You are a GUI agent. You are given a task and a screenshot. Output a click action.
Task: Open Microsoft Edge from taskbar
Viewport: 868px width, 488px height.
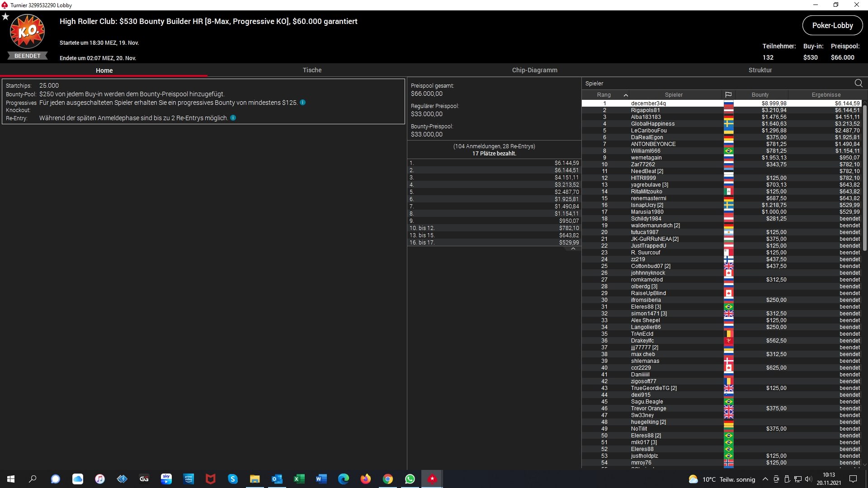coord(344,479)
